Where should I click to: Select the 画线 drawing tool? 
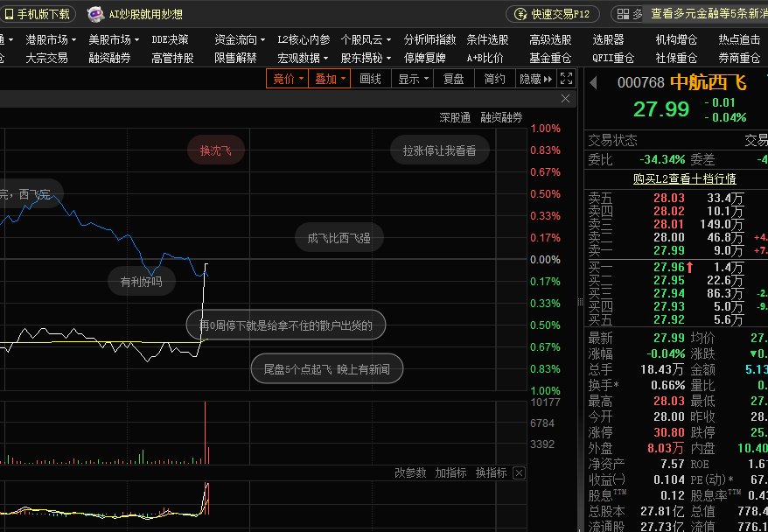tap(370, 79)
